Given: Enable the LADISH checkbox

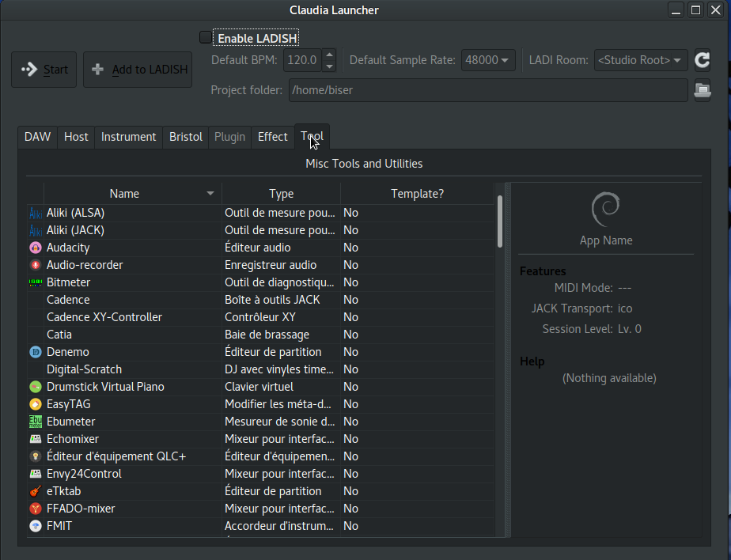Looking at the screenshot, I should point(205,37).
